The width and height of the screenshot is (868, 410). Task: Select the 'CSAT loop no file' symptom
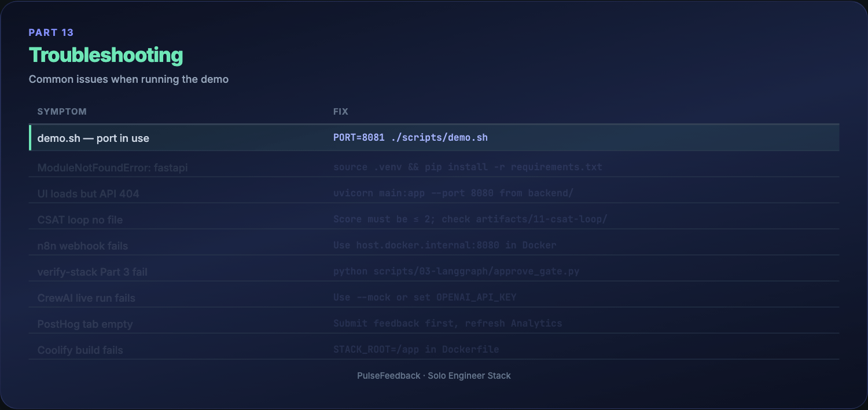80,219
